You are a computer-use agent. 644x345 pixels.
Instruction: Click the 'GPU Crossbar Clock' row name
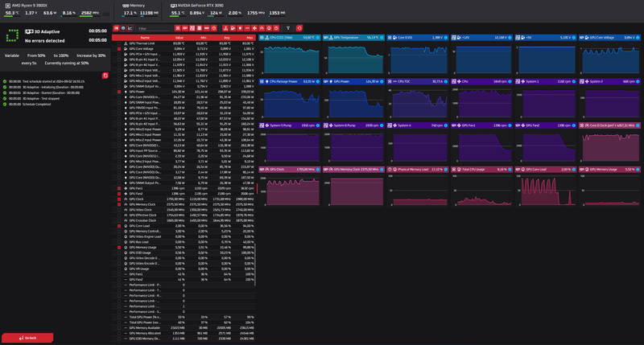pyautogui.click(x=143, y=220)
